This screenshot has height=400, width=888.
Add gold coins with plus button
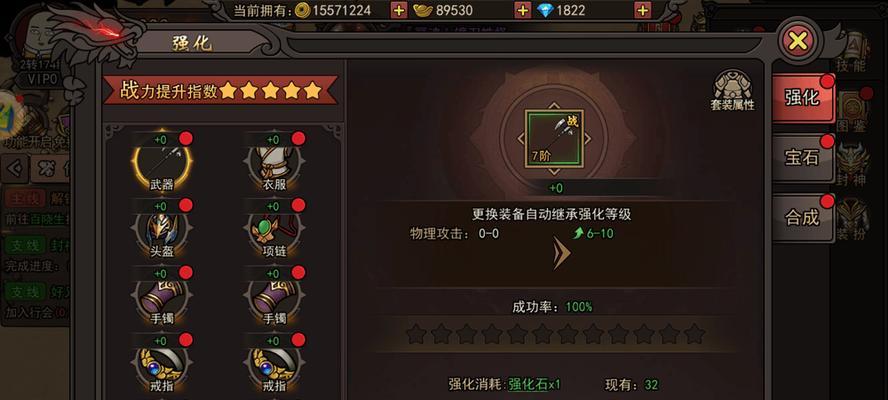[x=399, y=10]
